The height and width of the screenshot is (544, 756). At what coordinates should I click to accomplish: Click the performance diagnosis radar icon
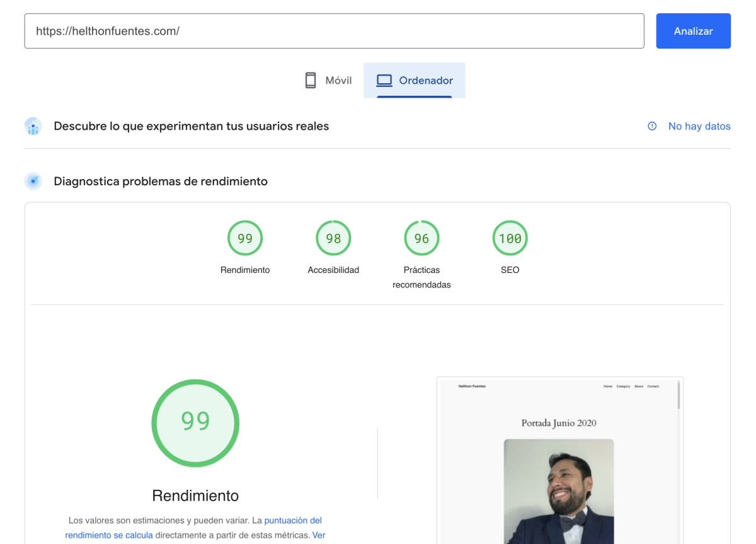click(33, 182)
